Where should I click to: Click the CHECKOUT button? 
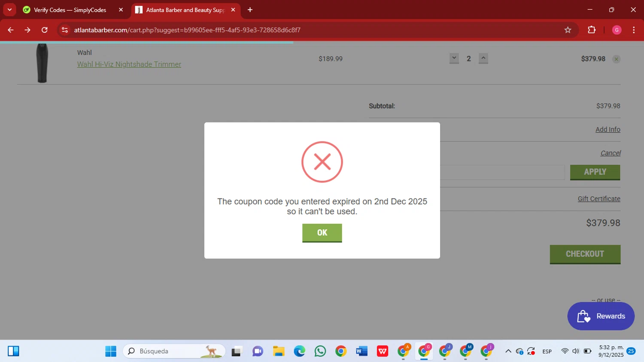click(585, 254)
